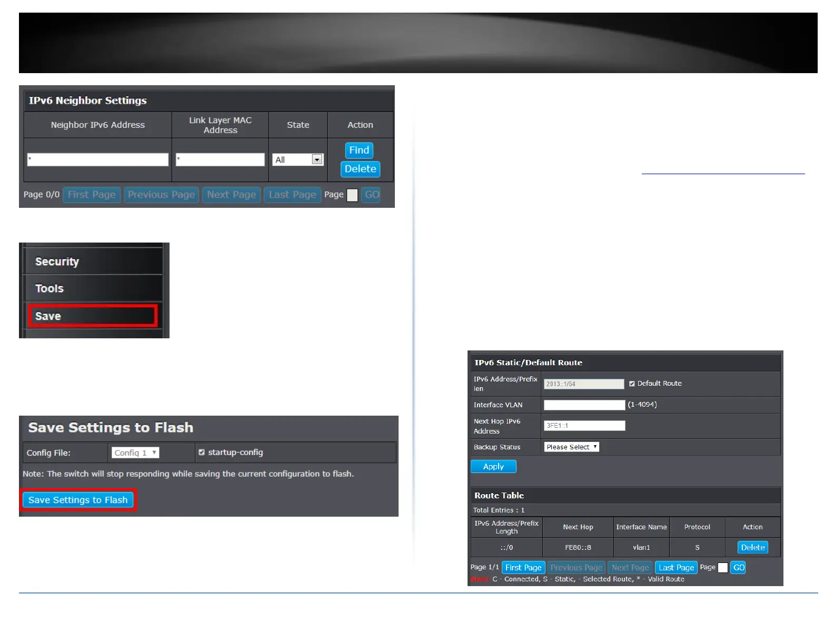Image resolution: width=834 pixels, height=644 pixels.
Task: Click the Neighbor IPv6 Address input field
Action: 98,159
